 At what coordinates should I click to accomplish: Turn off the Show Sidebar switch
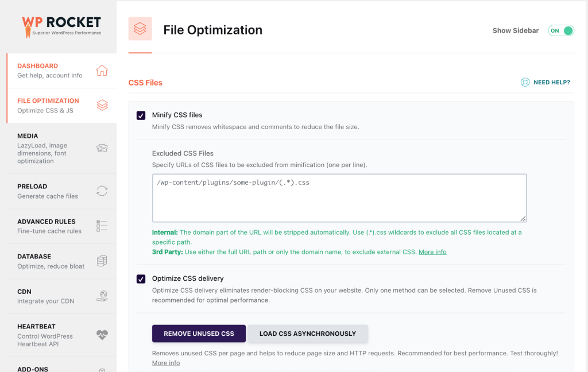click(x=560, y=30)
